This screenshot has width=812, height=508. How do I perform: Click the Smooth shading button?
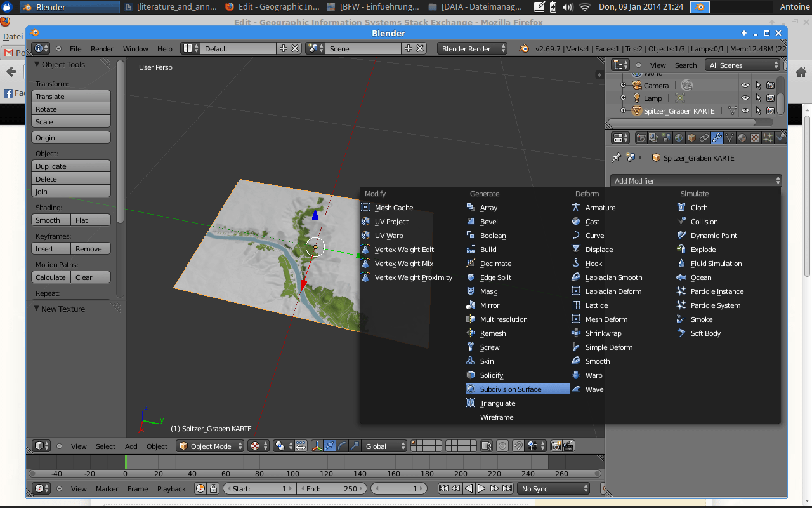pyautogui.click(x=50, y=220)
